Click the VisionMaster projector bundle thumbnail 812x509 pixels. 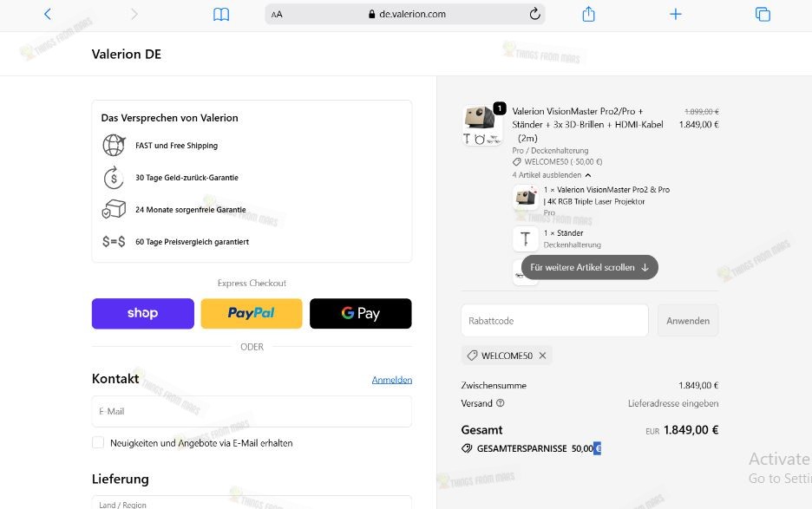tap(482, 125)
